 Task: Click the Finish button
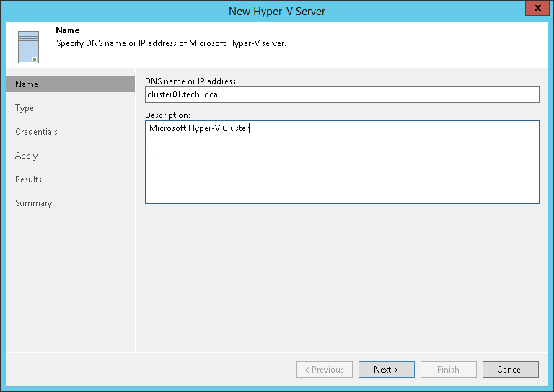coord(448,370)
